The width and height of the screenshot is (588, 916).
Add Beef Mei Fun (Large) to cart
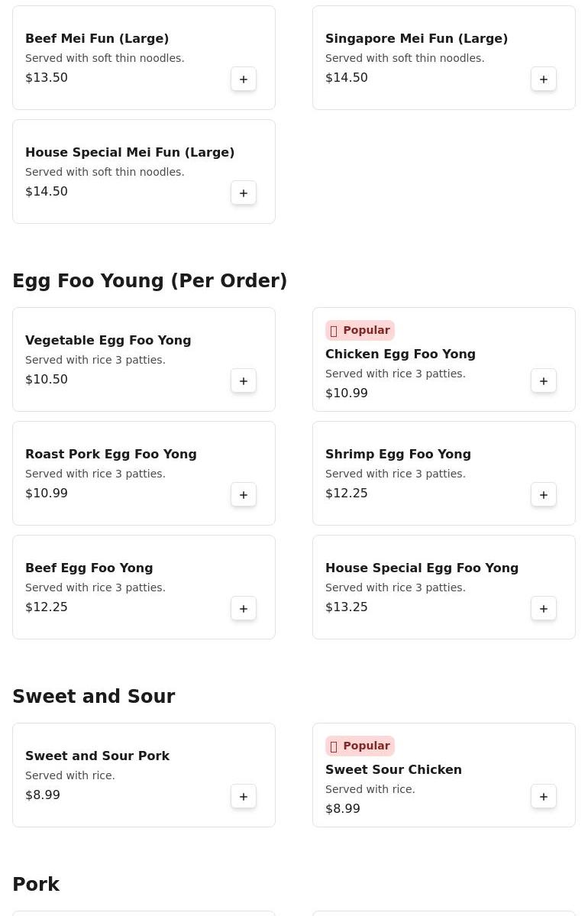244,79
